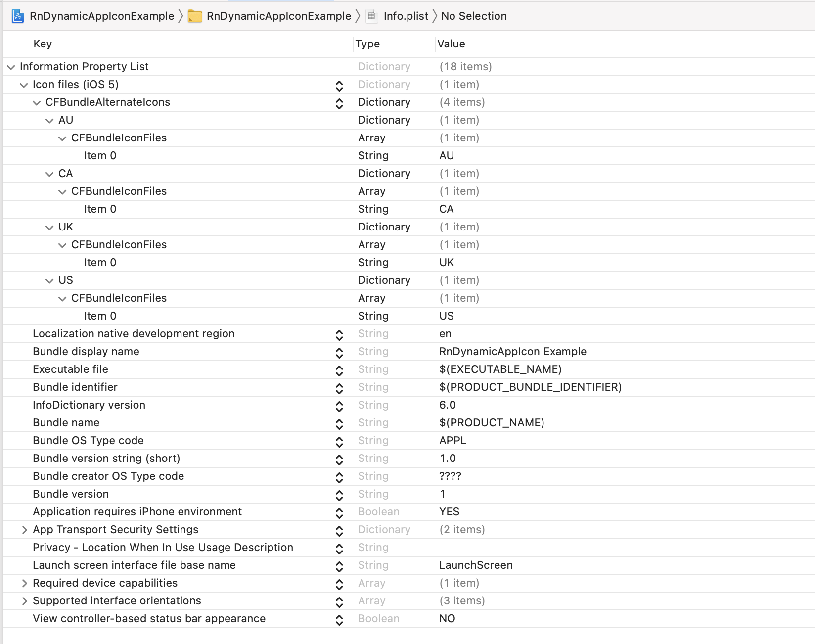Click the RnDynamicAppIconExample project icon in breadcrumb
The width and height of the screenshot is (815, 644).
[18, 16]
